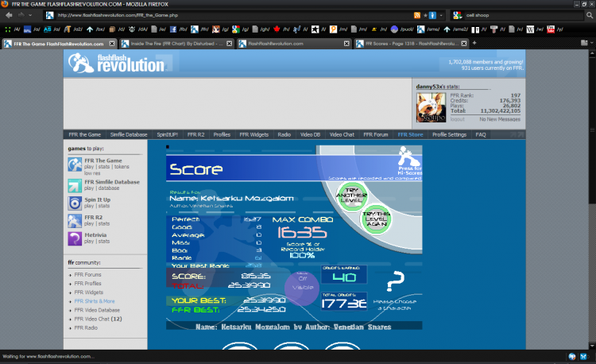The width and height of the screenshot is (596, 364).
Task: Open the /a2/ AT bookmark
Action: pos(72,29)
